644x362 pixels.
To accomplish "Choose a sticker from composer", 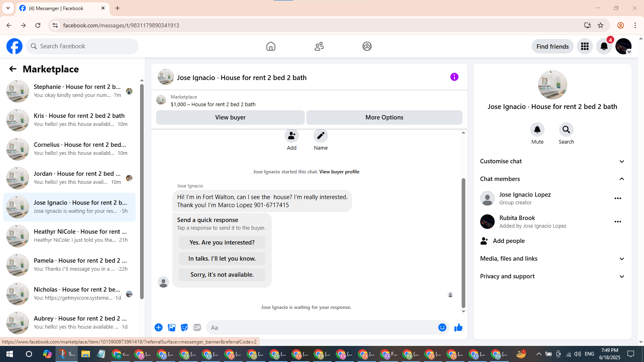I will tap(184, 327).
